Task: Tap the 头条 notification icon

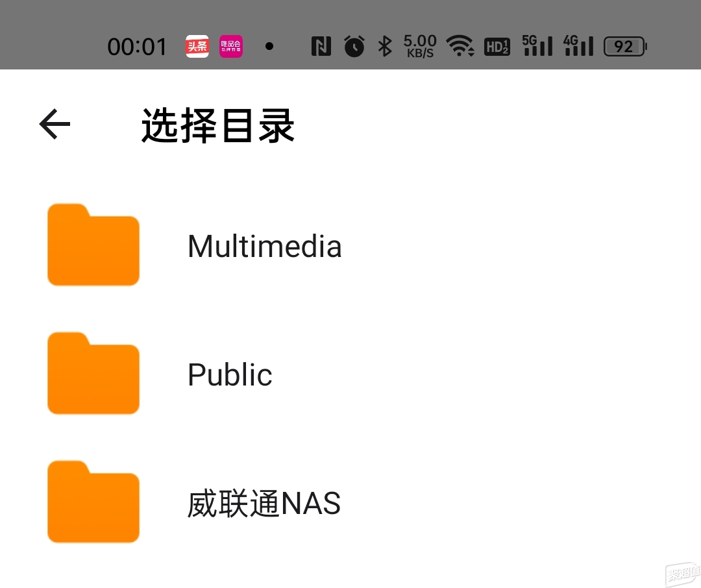Action: point(197,46)
